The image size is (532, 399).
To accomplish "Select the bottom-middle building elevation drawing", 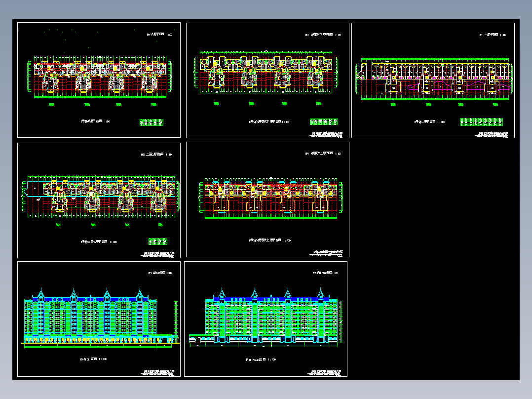I will [266, 318].
